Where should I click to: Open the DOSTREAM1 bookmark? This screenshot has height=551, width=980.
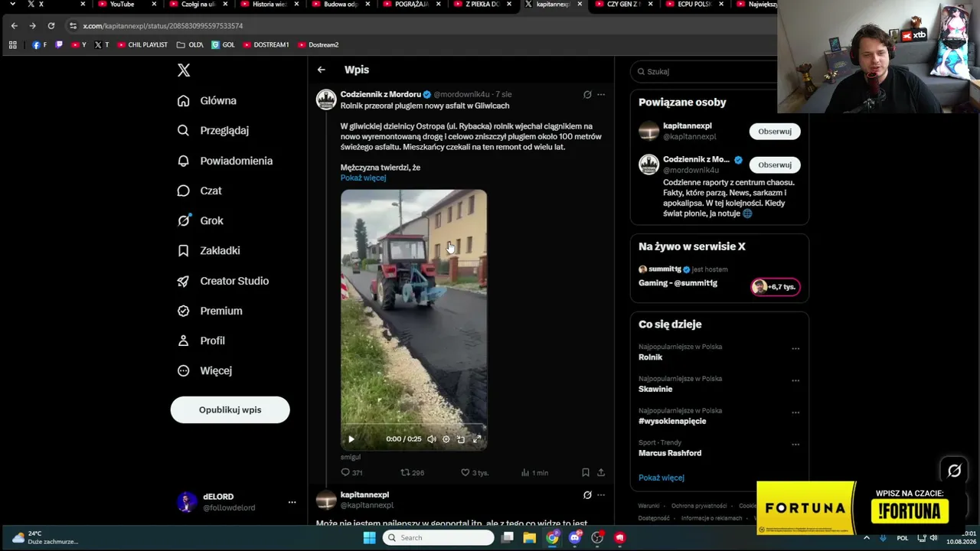coord(266,45)
